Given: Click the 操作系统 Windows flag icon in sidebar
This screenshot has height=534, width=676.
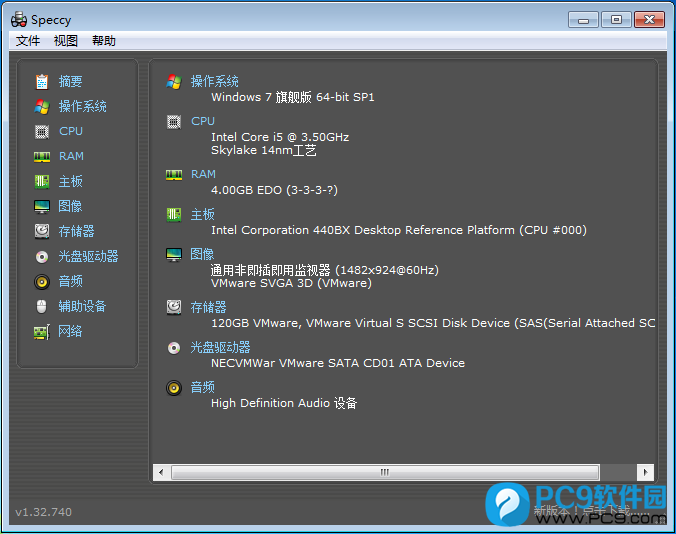Looking at the screenshot, I should (42, 106).
